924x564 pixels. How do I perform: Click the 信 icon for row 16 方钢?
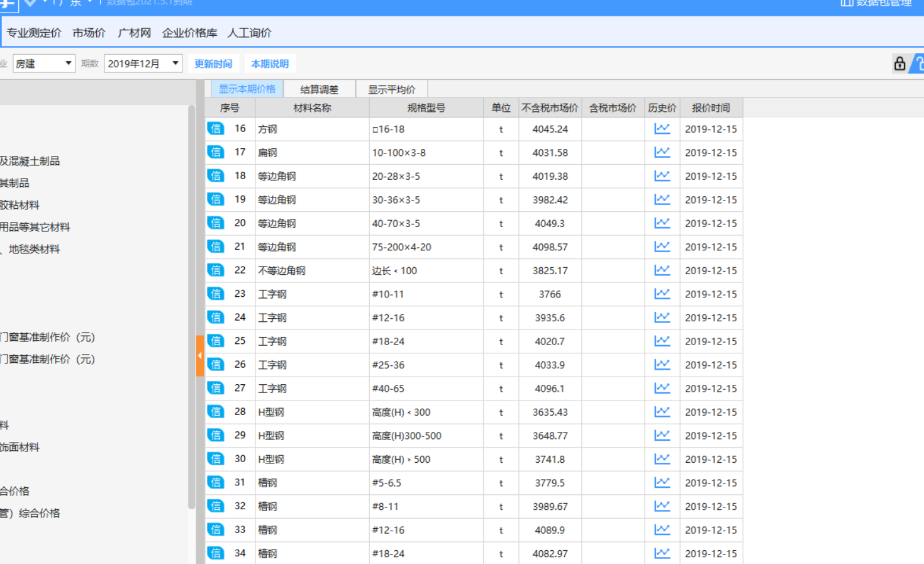[216, 129]
